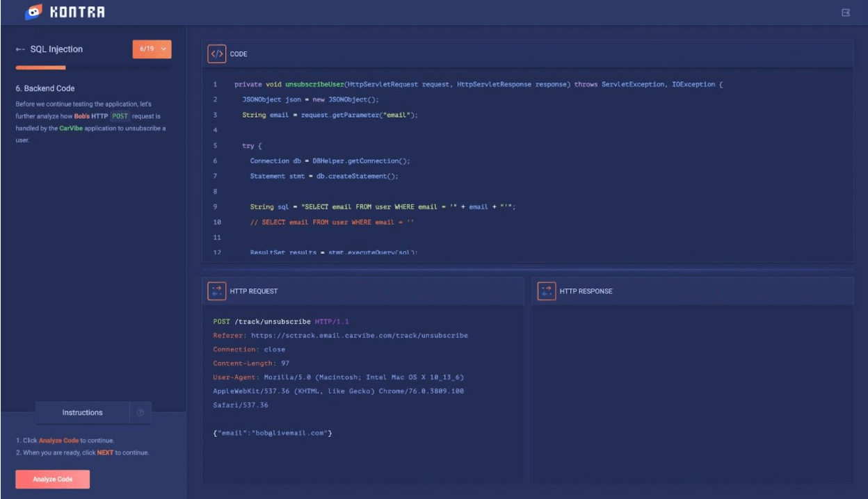
Task: Click the CODE panel brackets icon
Action: [216, 54]
